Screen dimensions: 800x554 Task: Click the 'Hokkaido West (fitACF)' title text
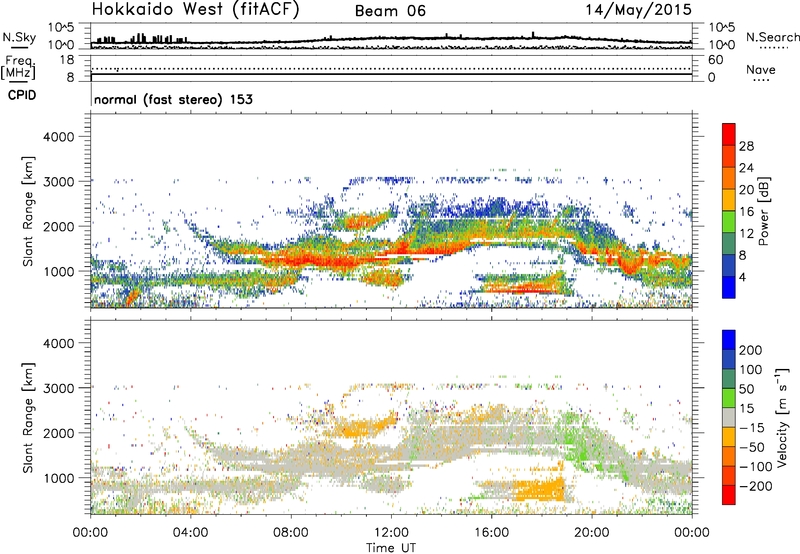point(195,10)
